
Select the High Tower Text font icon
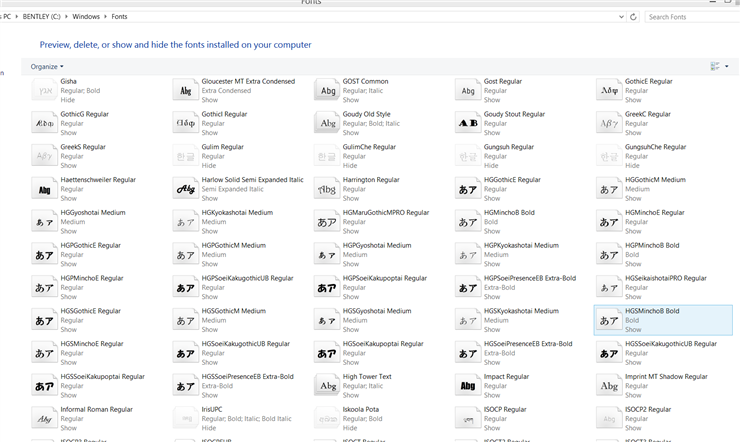[x=327, y=385]
